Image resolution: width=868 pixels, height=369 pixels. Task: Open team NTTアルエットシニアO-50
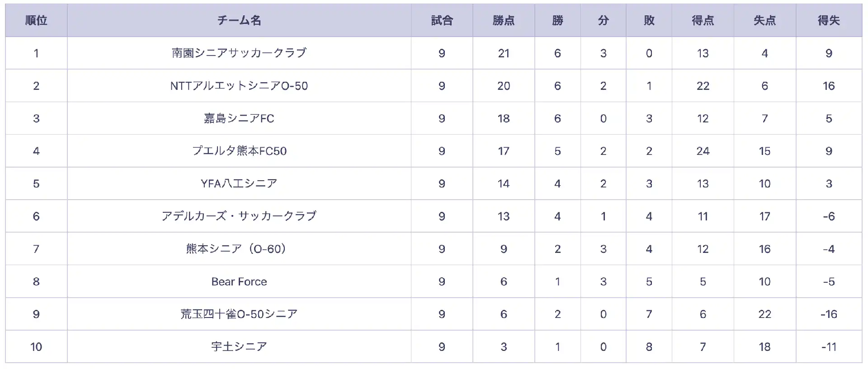point(239,86)
